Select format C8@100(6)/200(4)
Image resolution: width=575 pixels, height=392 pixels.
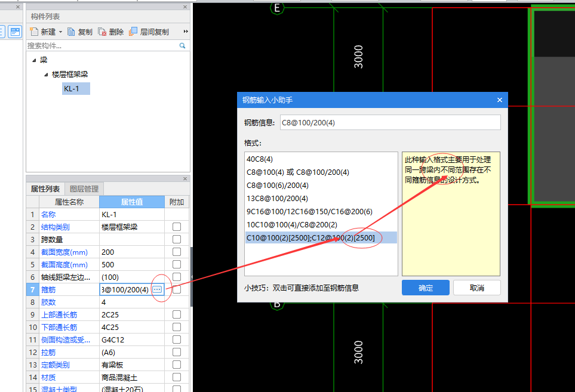[321, 186]
